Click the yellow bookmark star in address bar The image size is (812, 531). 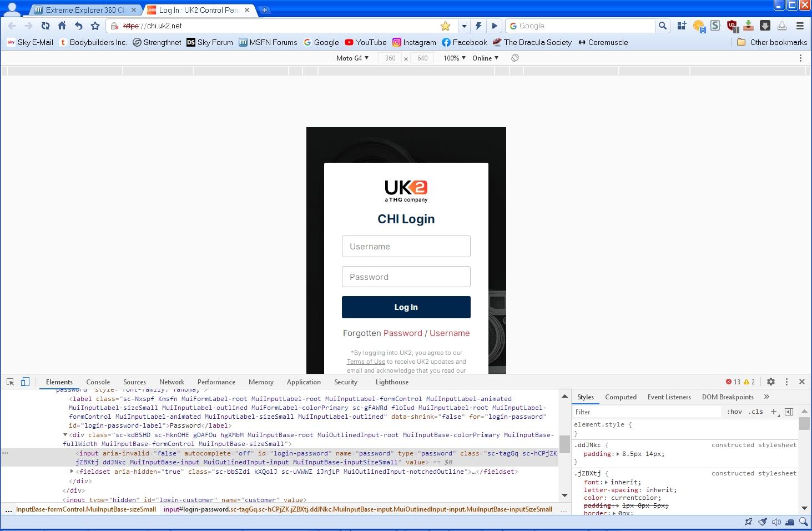click(x=445, y=26)
